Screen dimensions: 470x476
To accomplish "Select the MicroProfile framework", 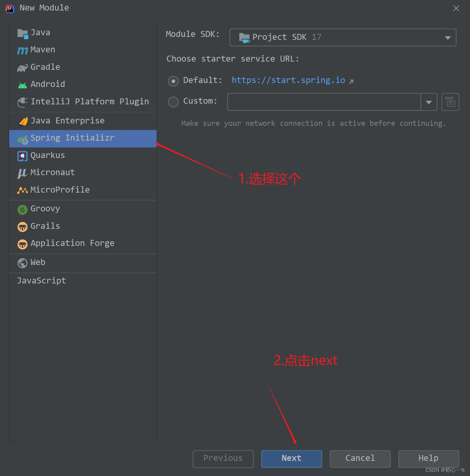I will (60, 190).
